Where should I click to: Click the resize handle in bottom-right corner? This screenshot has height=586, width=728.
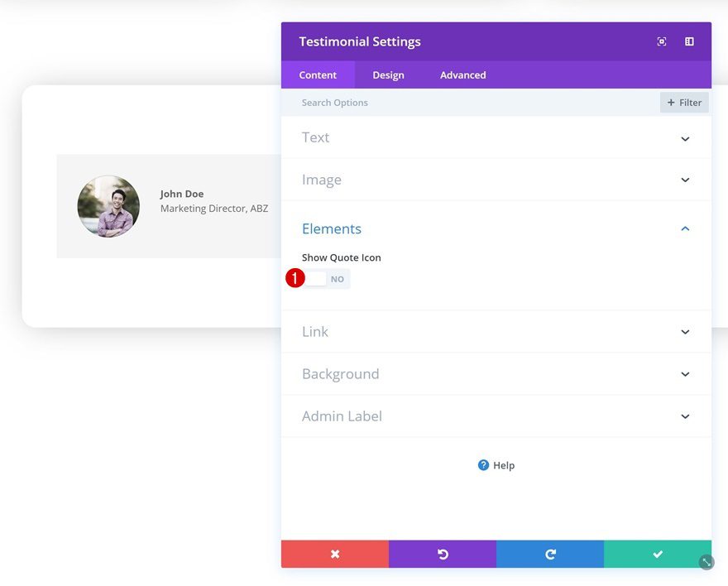(x=705, y=562)
